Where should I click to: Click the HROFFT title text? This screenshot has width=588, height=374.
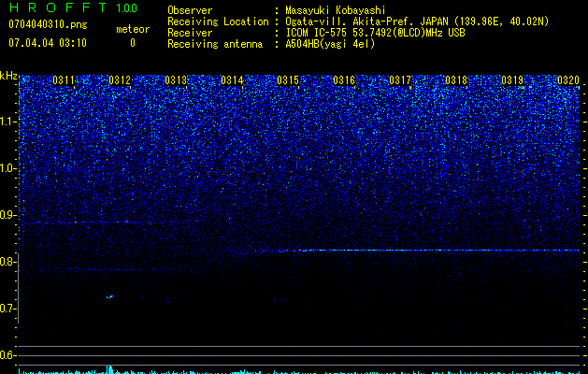[x=58, y=7]
